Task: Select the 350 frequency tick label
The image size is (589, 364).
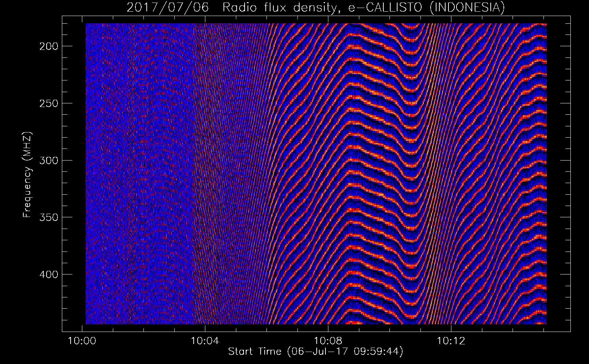Action: coord(48,217)
